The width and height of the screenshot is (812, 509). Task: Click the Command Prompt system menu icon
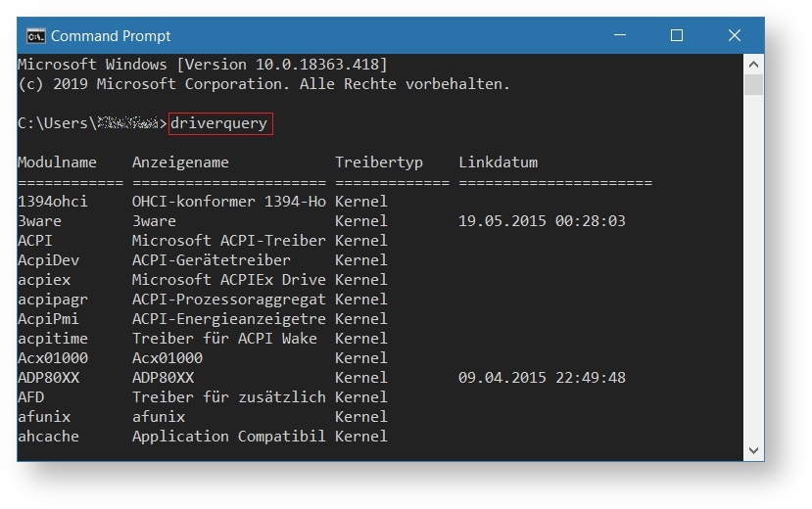[35, 36]
